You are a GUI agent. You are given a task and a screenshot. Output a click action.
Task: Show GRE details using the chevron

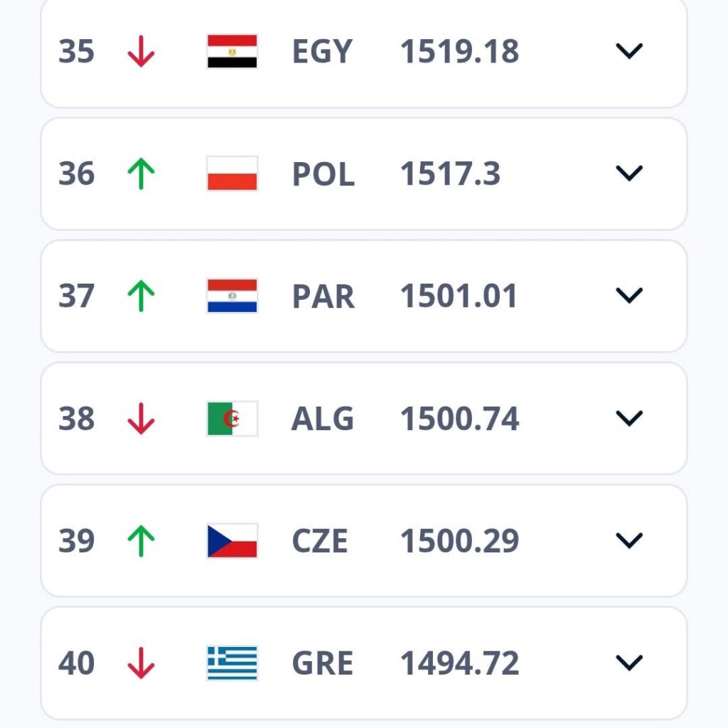(x=629, y=663)
